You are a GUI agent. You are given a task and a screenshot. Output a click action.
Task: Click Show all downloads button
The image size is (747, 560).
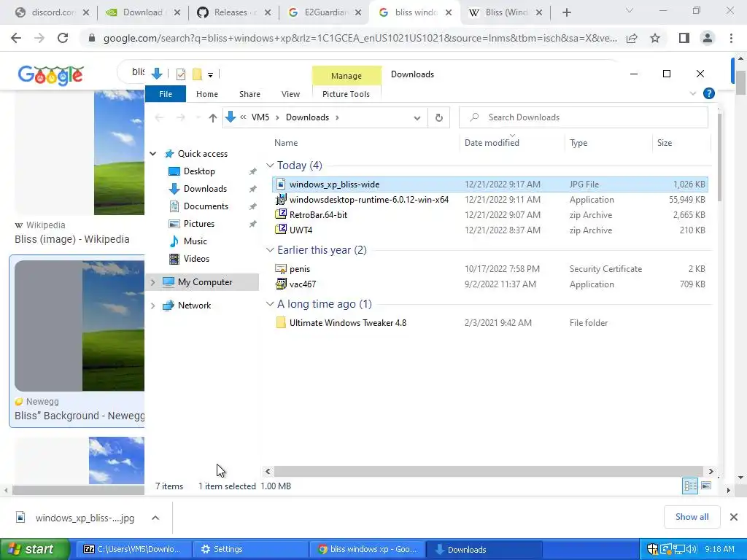coord(692,517)
